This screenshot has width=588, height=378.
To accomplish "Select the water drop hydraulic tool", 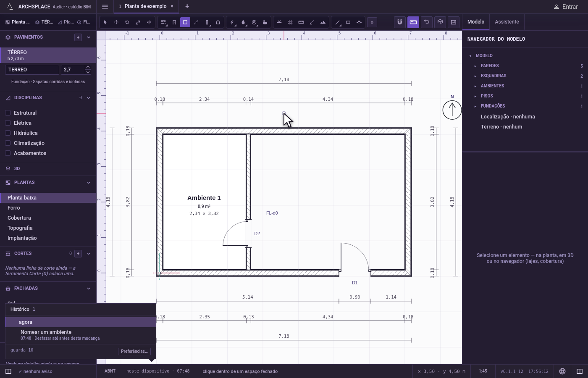I will (x=243, y=22).
